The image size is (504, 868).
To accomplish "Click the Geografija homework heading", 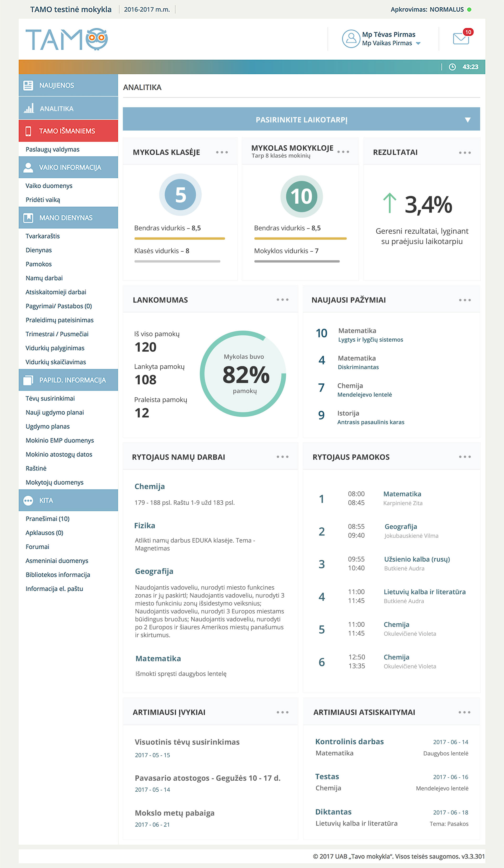I will click(154, 571).
